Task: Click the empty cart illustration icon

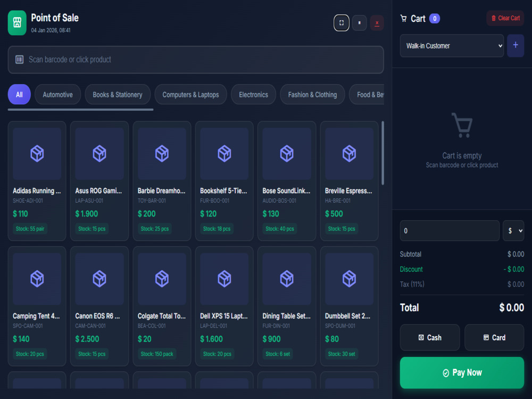Action: click(462, 125)
